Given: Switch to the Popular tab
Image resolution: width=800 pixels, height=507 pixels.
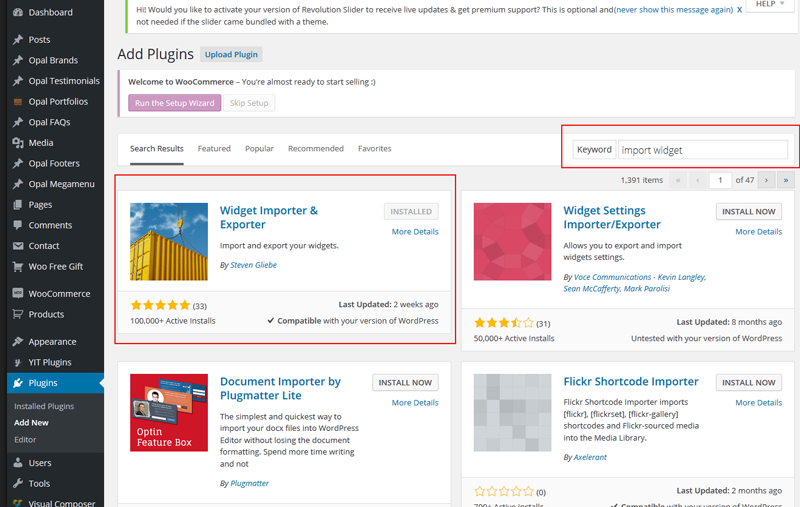Looking at the screenshot, I should tap(259, 149).
